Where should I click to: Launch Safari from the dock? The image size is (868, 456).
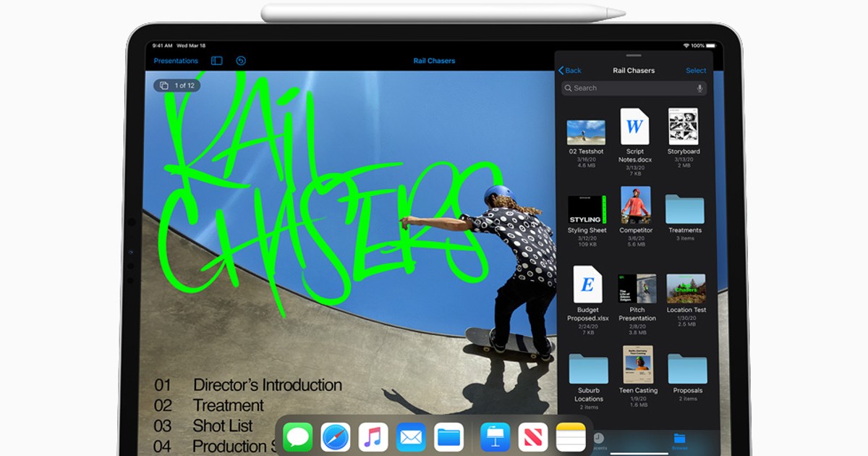point(336,437)
